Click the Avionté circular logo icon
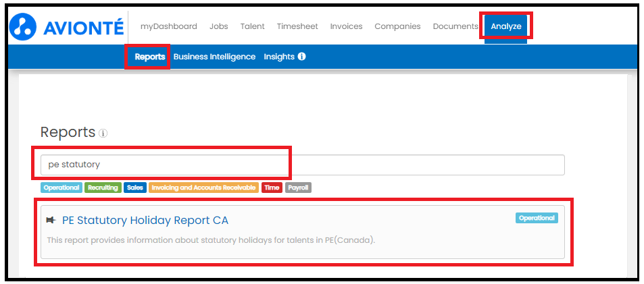This screenshot has width=644, height=284. [x=22, y=27]
